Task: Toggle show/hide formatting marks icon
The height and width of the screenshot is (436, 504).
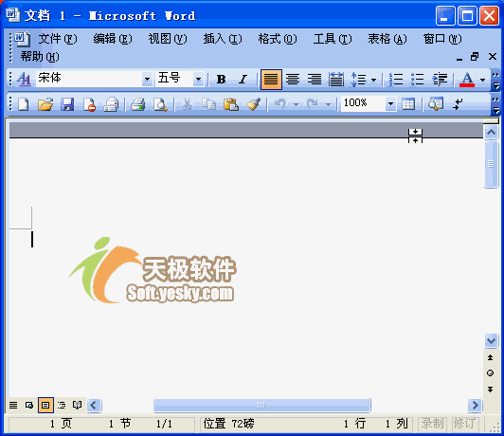Action: click(458, 104)
